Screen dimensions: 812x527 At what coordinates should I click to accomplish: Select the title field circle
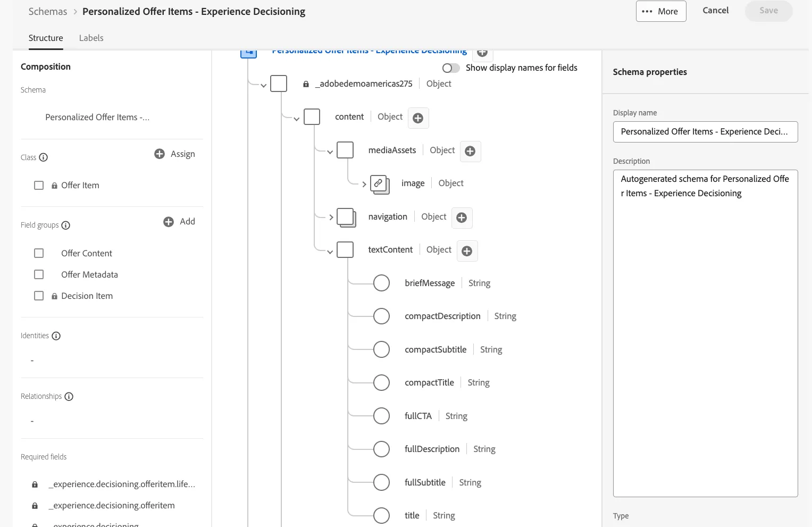pos(381,515)
